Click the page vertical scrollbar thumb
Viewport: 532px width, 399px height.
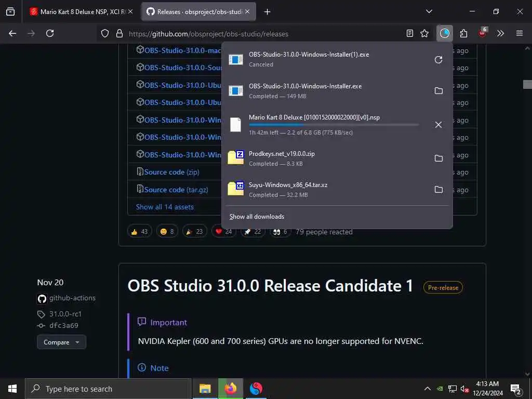click(x=527, y=84)
